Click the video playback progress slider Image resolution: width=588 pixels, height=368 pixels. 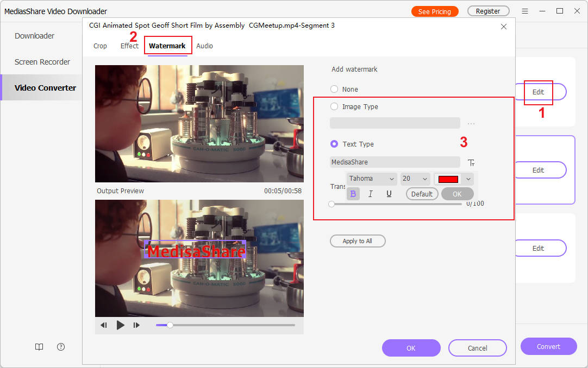point(226,325)
